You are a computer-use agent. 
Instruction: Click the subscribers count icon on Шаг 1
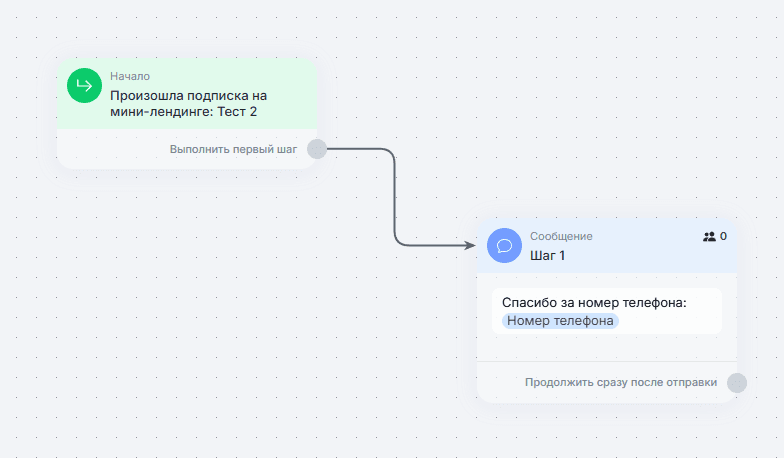(709, 236)
